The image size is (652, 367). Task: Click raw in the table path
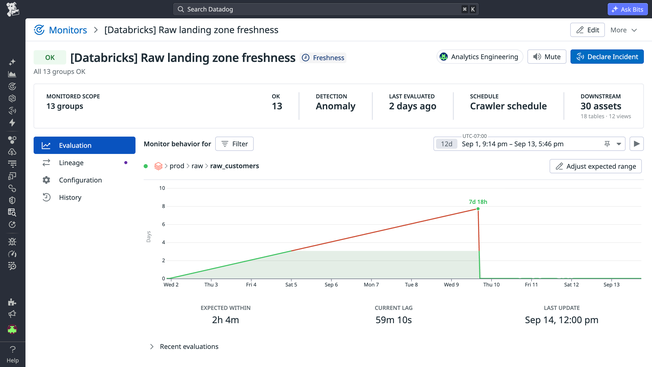click(x=197, y=166)
